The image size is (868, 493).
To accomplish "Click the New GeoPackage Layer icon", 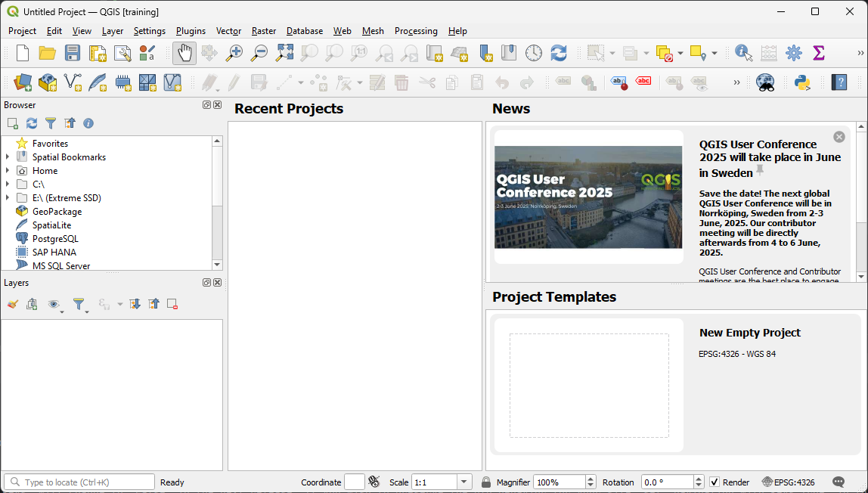I will point(48,82).
